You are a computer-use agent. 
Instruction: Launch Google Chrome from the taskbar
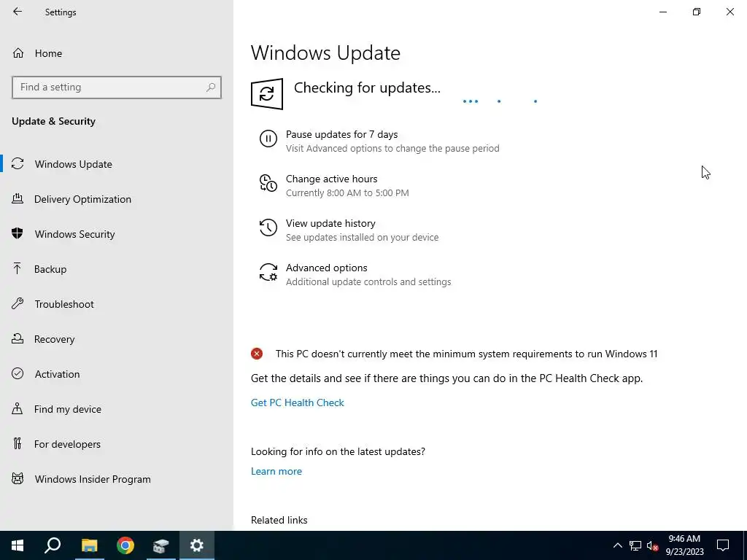(x=125, y=545)
